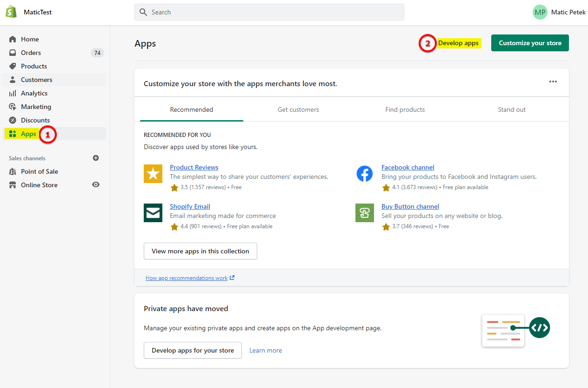Image resolution: width=588 pixels, height=388 pixels.
Task: Focus the Search input field
Action: click(269, 12)
